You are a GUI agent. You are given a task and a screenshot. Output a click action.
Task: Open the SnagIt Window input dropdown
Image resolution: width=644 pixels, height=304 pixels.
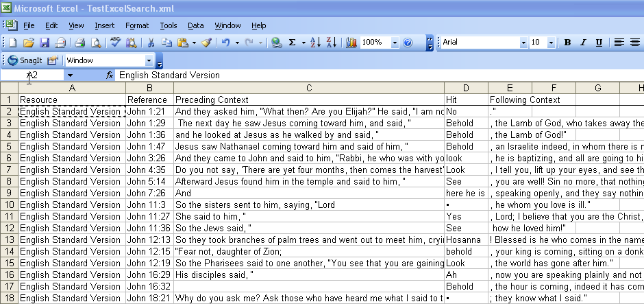click(x=149, y=61)
